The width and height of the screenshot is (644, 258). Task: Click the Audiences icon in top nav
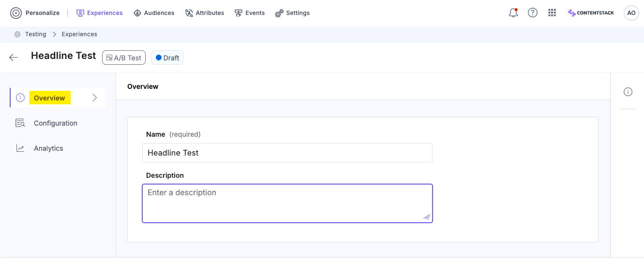[137, 13]
